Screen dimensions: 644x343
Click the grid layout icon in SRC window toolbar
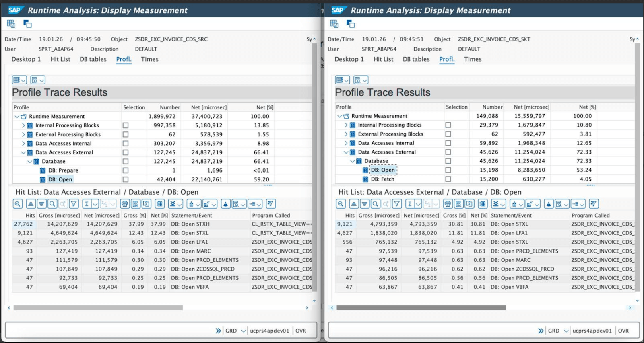160,204
